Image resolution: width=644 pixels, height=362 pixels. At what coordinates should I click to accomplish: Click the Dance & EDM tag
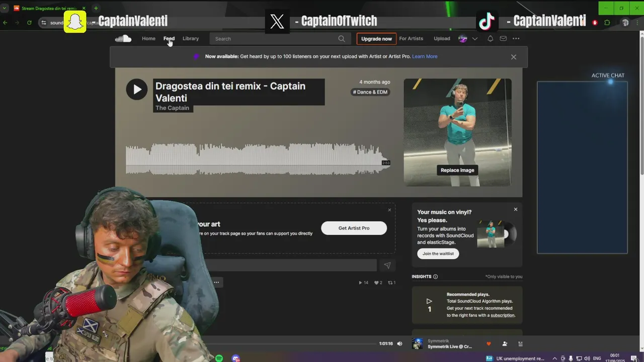click(370, 92)
